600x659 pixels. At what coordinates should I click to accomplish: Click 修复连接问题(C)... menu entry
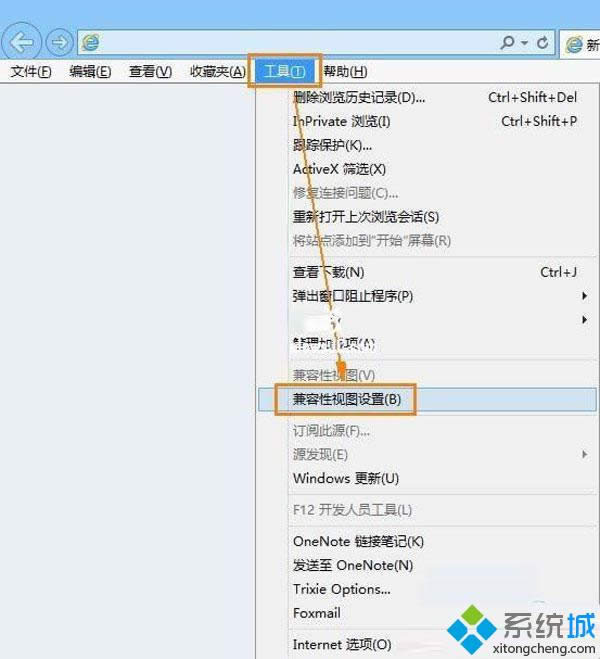pyautogui.click(x=427, y=193)
